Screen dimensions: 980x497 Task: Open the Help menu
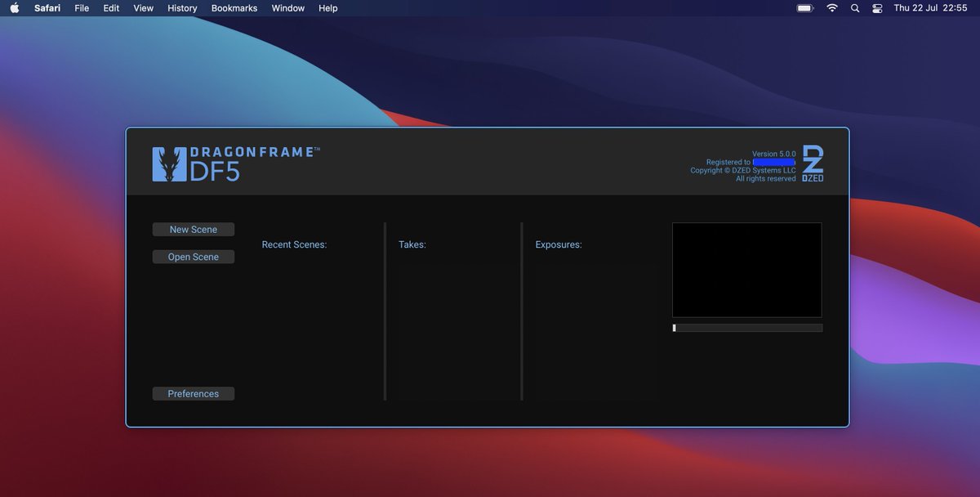click(328, 8)
